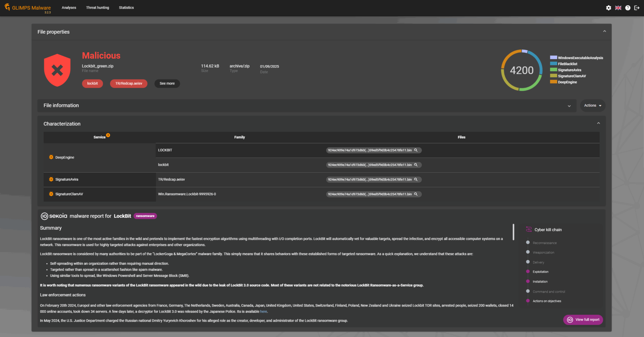Click the SignatureAvira legend swatch

click(553, 69)
